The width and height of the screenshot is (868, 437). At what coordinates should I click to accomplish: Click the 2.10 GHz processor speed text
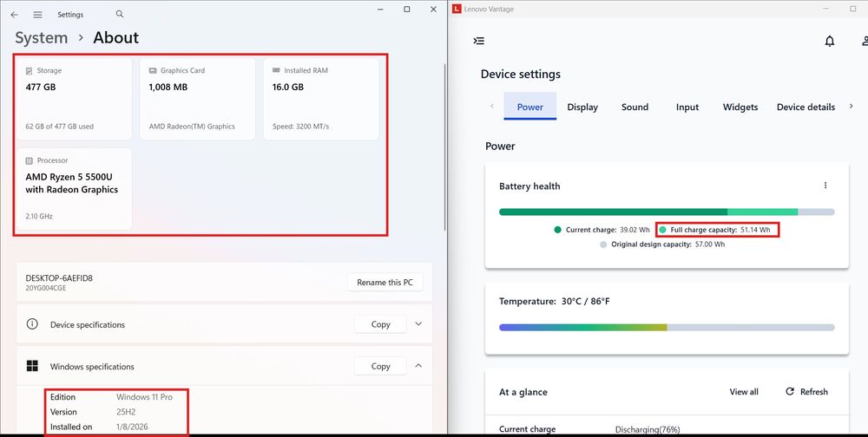[39, 216]
